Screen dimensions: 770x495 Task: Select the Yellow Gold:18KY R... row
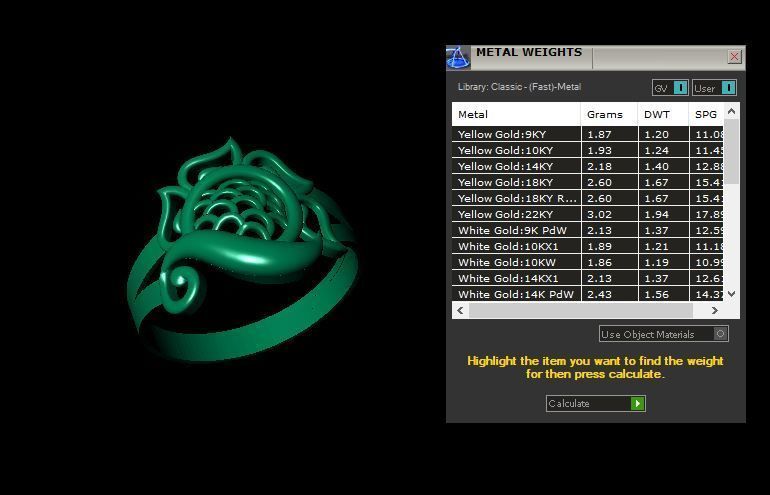tap(587, 198)
